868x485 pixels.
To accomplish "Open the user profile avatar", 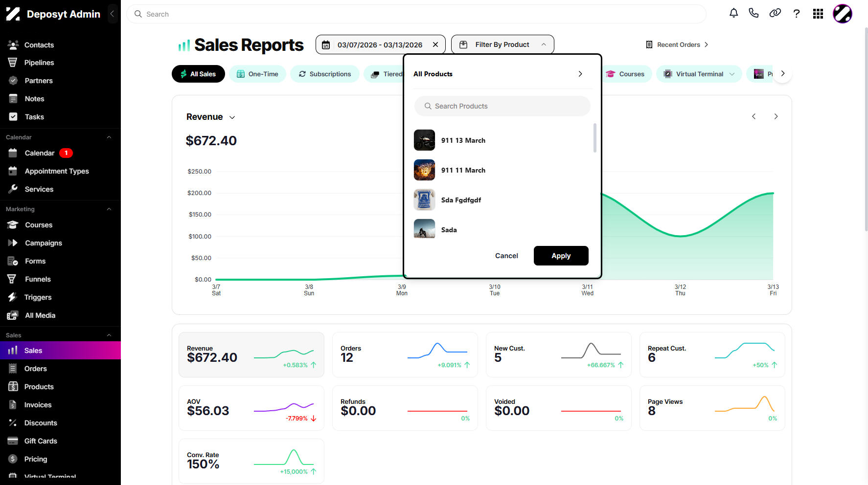I will tap(843, 14).
